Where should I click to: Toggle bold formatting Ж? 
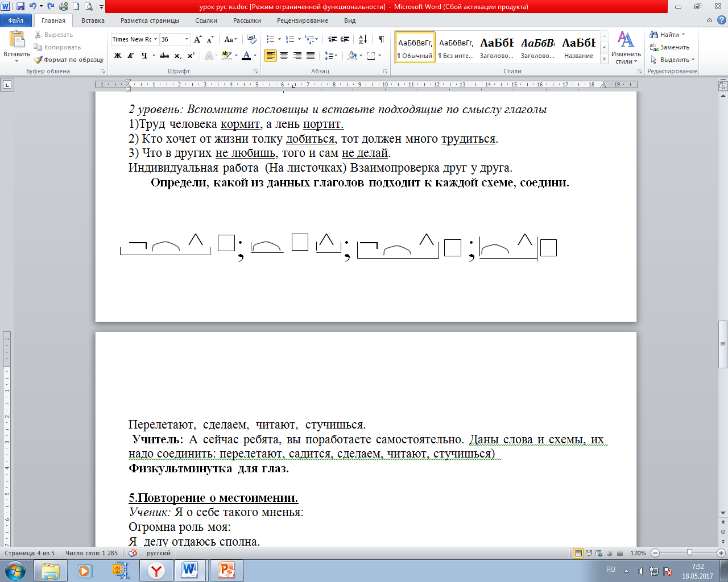[118, 56]
